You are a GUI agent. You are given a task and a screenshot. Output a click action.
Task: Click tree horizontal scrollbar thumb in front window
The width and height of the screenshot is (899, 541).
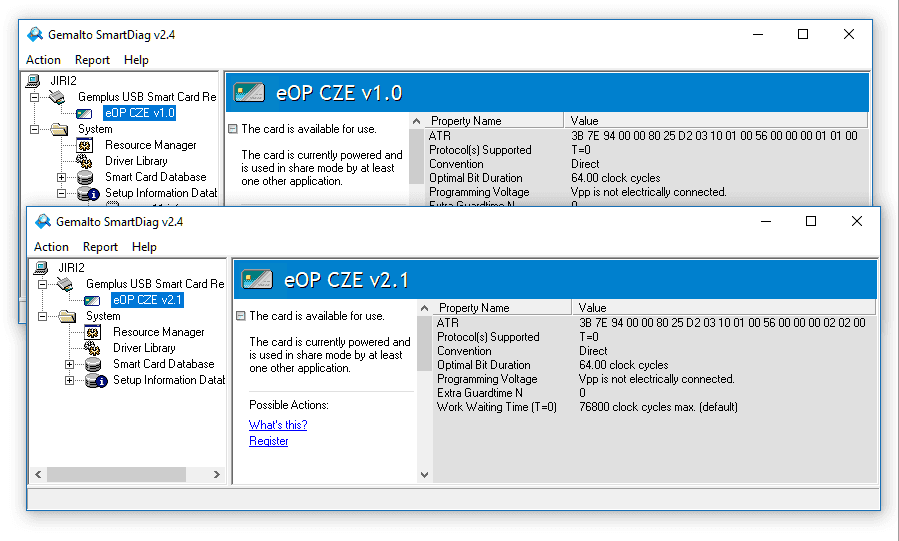click(116, 475)
